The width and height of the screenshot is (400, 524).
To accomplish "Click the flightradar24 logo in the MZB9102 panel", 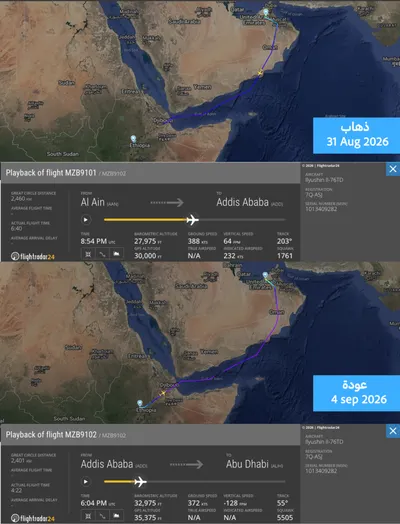I will pyautogui.click(x=32, y=519).
